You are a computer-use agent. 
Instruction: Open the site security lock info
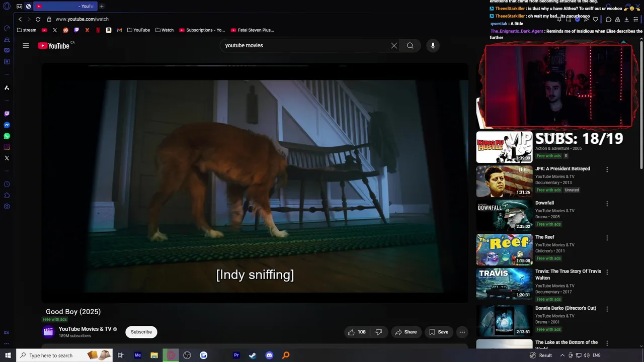[x=49, y=19]
